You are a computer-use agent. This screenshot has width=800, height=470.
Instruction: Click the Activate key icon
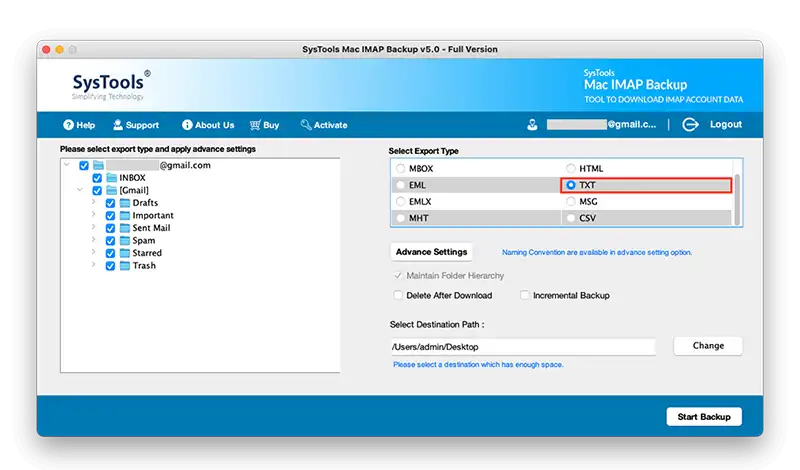[306, 125]
